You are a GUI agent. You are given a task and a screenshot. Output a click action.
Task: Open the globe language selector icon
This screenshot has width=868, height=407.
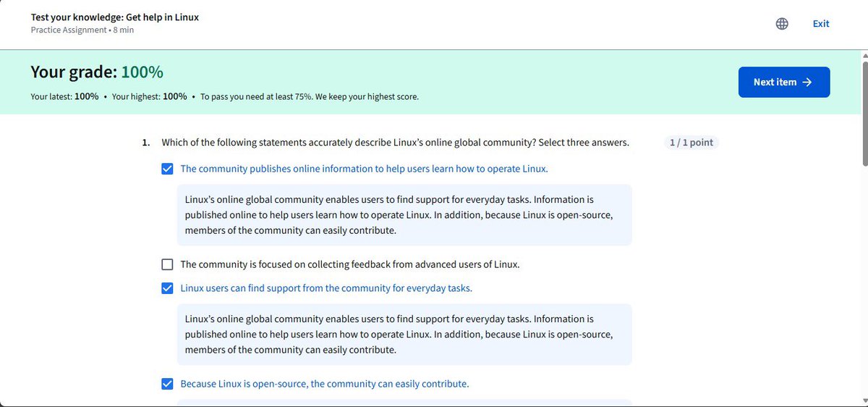click(781, 24)
